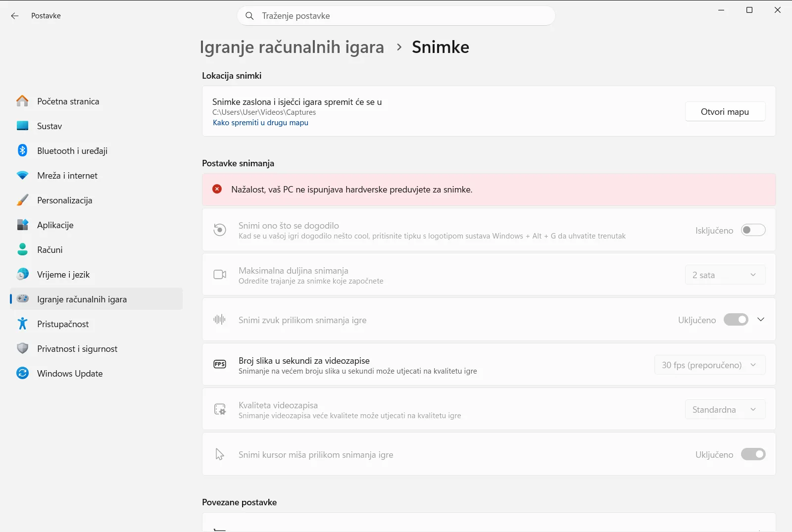The height and width of the screenshot is (532, 792).
Task: Toggle Snimi ono što se dogodilo switch
Action: pyautogui.click(x=753, y=230)
